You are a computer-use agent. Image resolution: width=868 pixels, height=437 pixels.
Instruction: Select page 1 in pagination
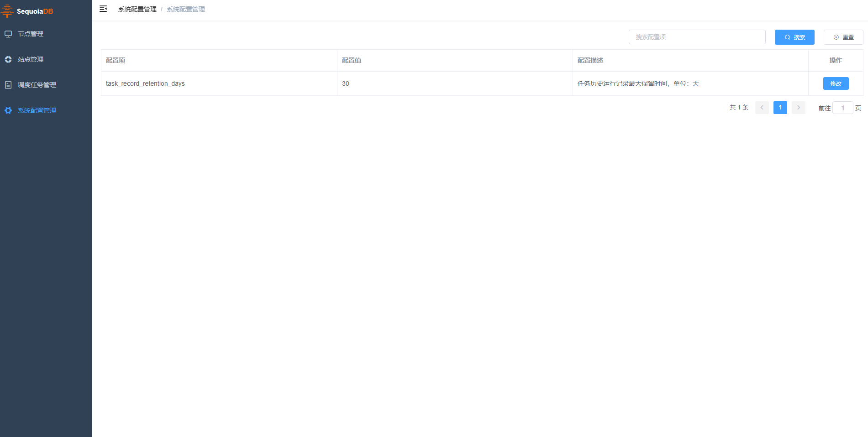click(780, 108)
